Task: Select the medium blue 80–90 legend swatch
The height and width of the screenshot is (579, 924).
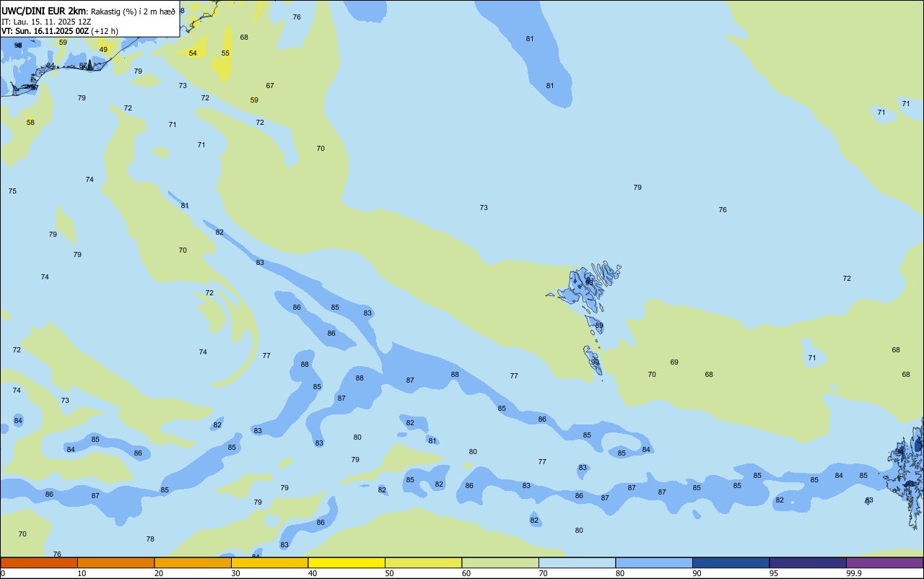Action: [654, 562]
